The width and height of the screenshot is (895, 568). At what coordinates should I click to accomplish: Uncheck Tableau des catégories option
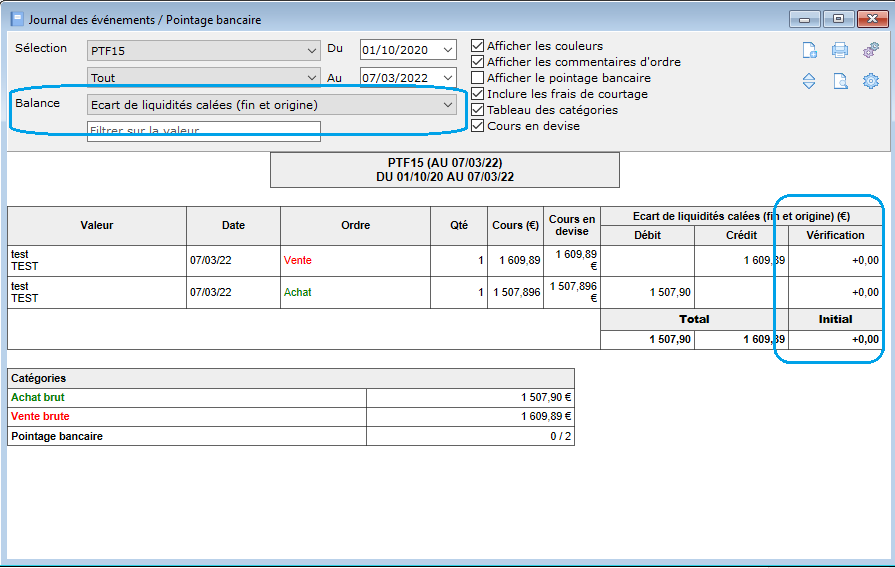click(478, 110)
